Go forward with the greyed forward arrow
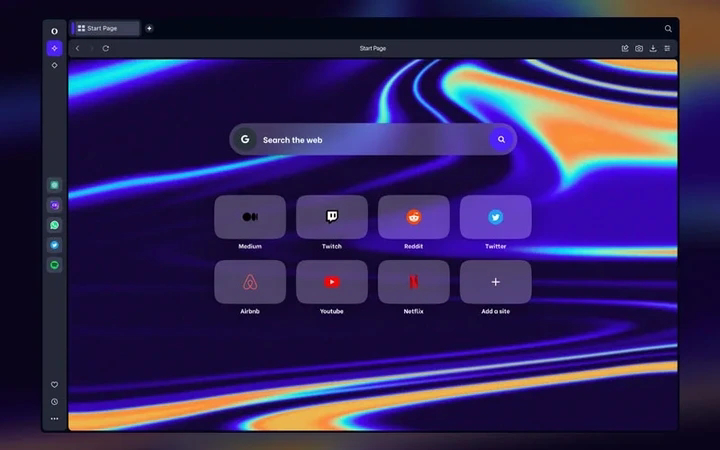Image resolution: width=720 pixels, height=450 pixels. 91,48
